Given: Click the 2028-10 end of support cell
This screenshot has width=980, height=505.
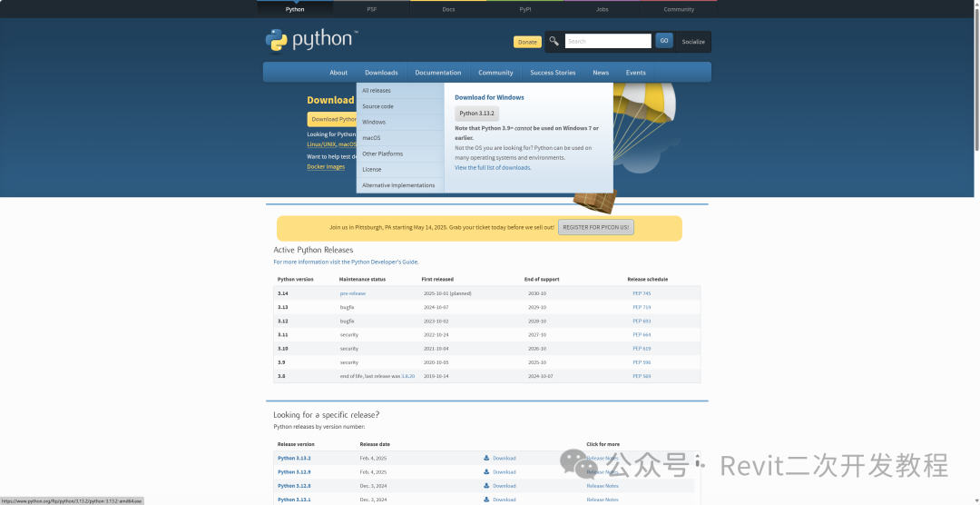Looking at the screenshot, I should pos(537,321).
